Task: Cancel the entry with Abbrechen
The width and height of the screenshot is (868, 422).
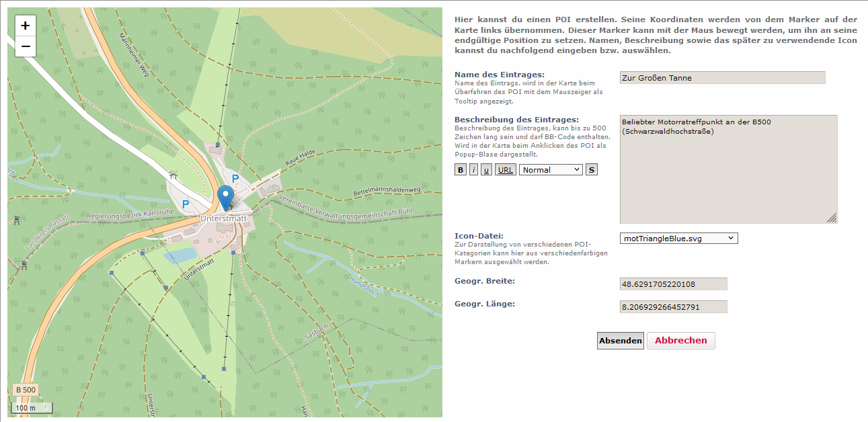Action: (x=680, y=341)
